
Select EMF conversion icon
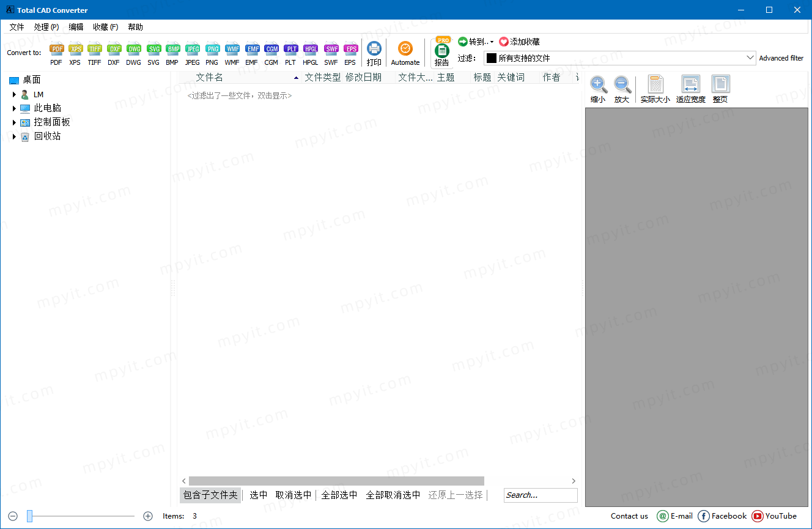pos(252,54)
